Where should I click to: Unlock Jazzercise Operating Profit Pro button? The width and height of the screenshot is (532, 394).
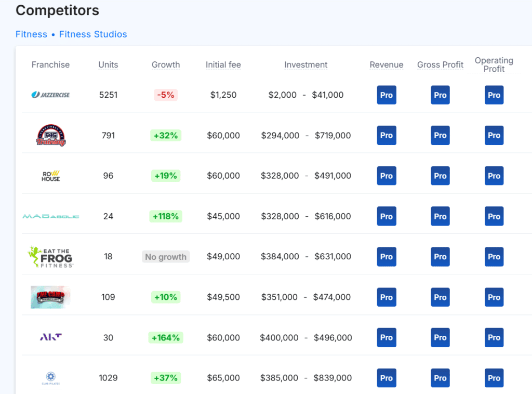click(494, 95)
